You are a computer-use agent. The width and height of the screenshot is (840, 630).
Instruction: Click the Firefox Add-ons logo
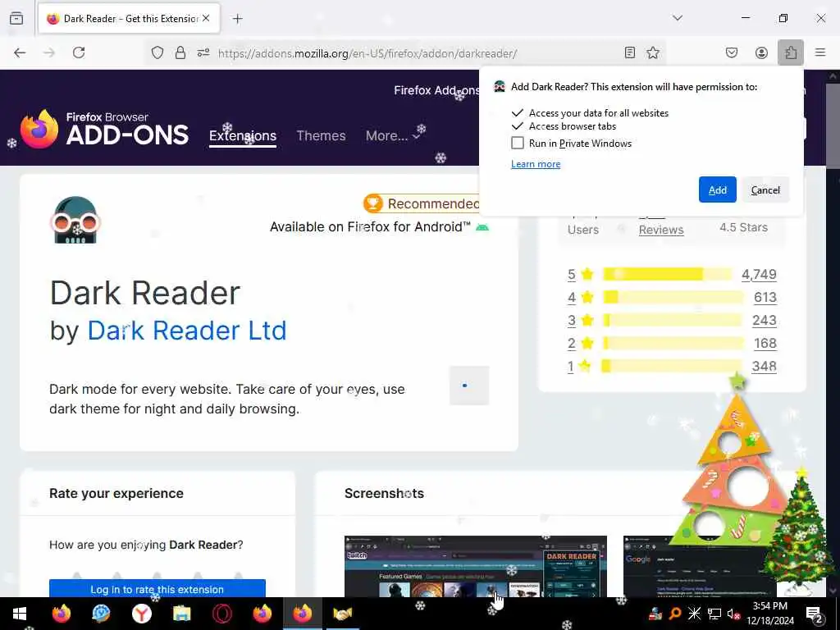point(104,129)
